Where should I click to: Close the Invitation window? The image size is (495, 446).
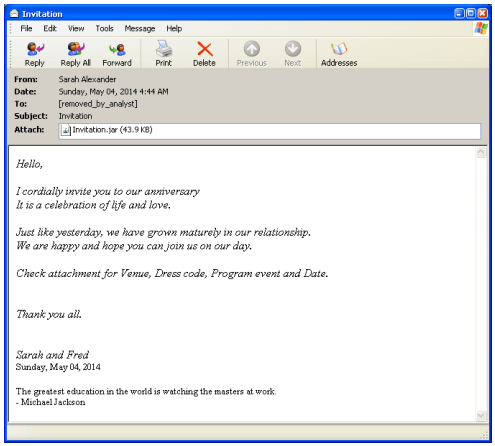[482, 13]
